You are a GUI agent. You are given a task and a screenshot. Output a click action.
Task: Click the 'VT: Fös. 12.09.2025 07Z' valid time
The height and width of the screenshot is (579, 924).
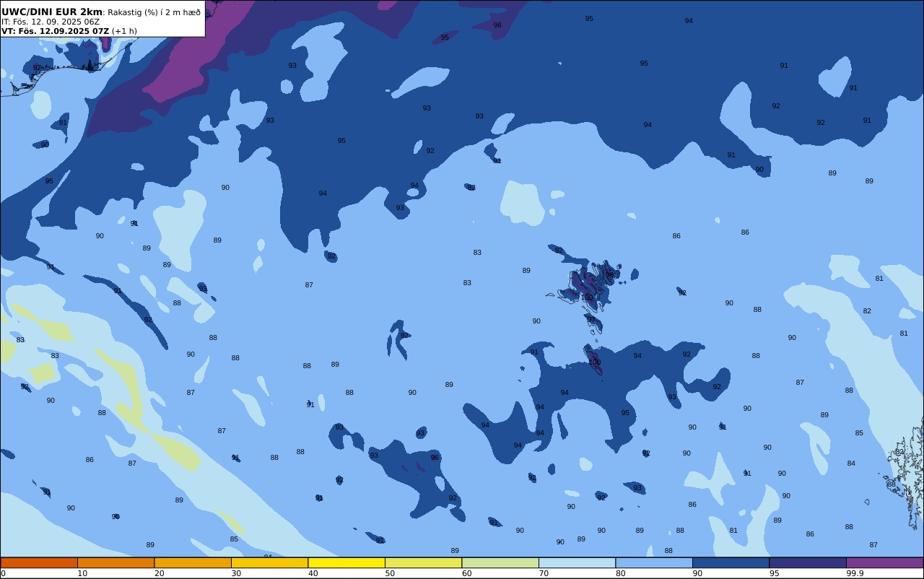point(55,31)
